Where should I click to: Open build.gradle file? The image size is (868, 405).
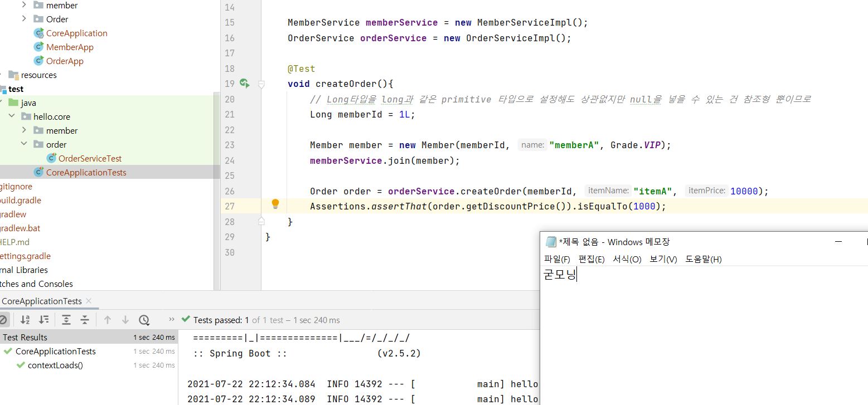coord(21,200)
